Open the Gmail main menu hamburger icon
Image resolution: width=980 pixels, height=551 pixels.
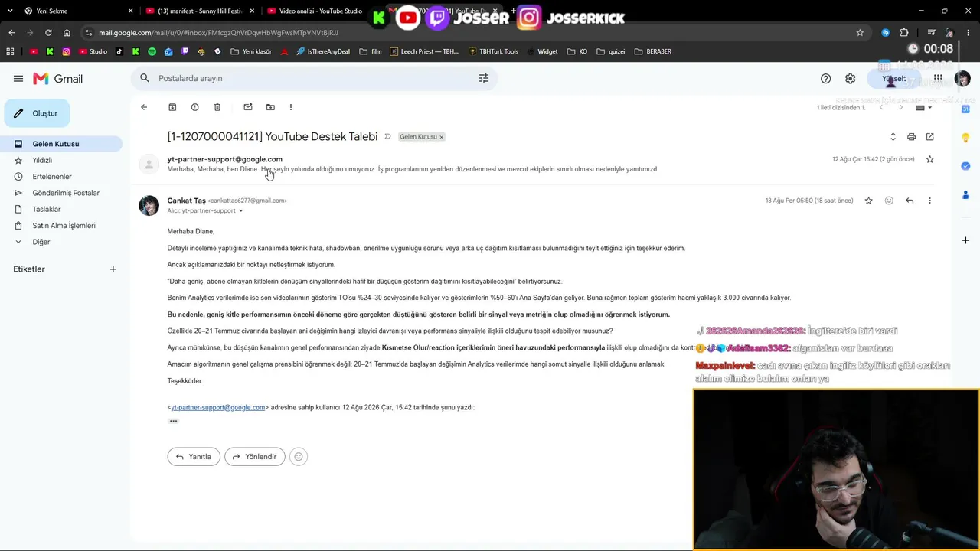click(x=18, y=79)
